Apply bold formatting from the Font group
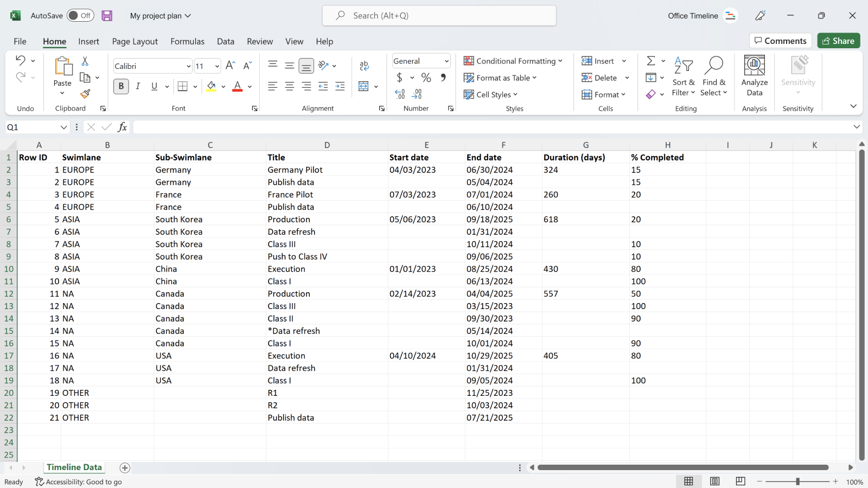The height and width of the screenshot is (488, 868). 121,86
